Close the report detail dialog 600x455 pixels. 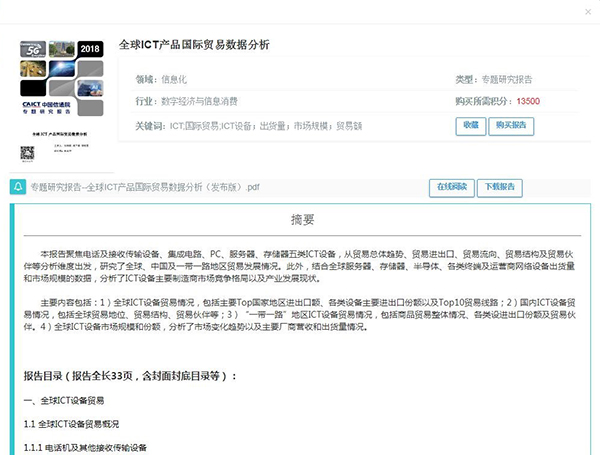585,15
